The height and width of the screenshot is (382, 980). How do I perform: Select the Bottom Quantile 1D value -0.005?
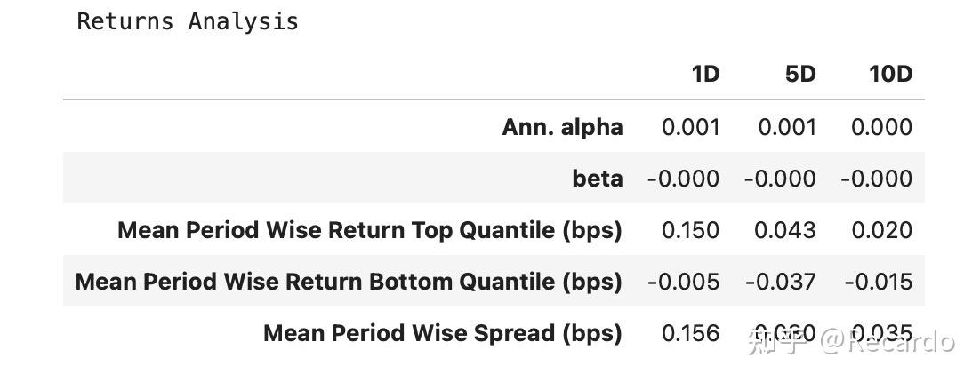click(x=683, y=282)
